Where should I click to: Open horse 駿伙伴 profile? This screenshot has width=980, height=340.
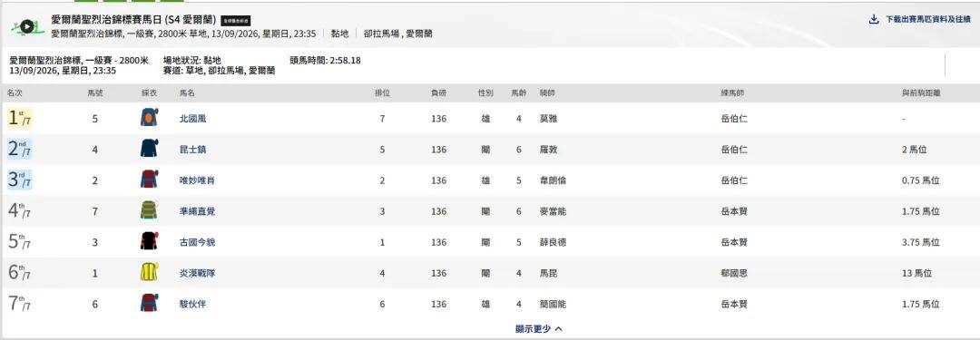(192, 305)
